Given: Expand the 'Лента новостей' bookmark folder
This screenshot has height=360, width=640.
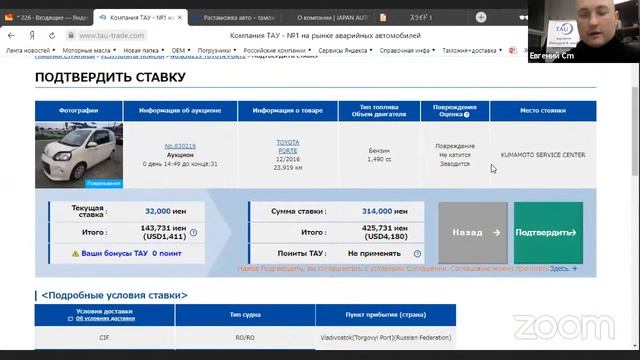Looking at the screenshot, I should click(x=31, y=50).
